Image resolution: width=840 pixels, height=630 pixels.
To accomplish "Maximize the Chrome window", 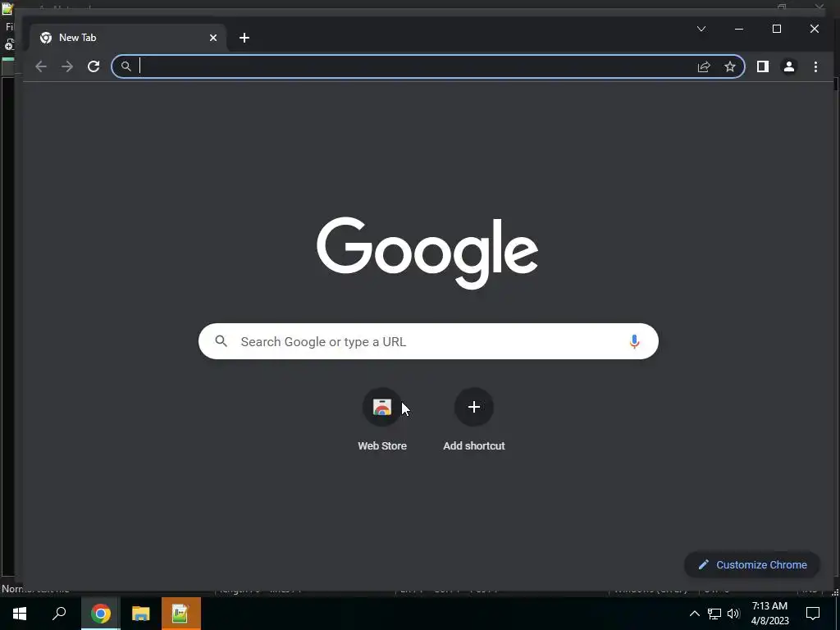I will pyautogui.click(x=777, y=29).
